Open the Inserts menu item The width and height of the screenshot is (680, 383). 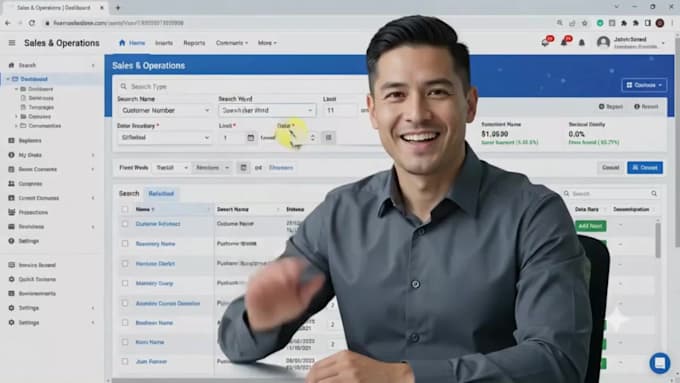click(x=164, y=43)
